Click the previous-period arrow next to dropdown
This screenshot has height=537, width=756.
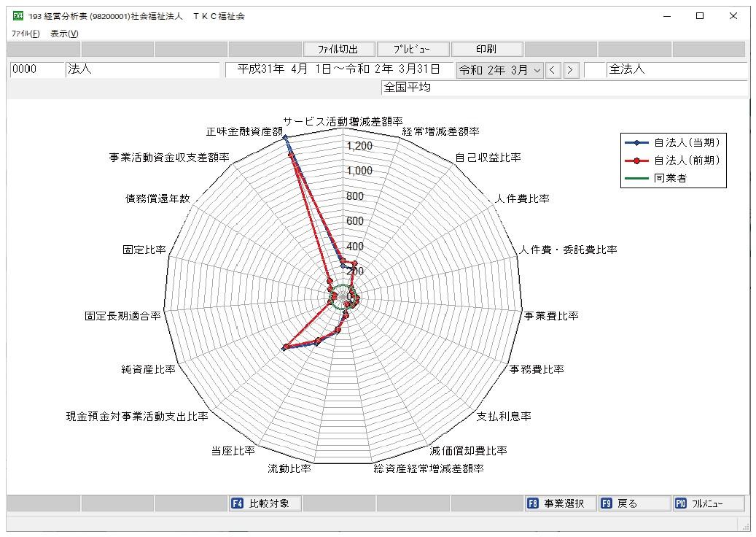(x=553, y=70)
